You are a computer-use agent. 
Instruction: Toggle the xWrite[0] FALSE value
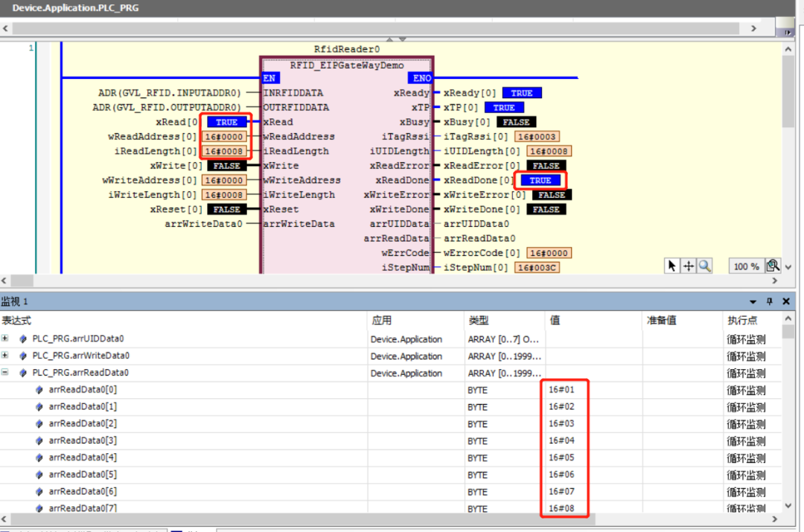[226, 166]
